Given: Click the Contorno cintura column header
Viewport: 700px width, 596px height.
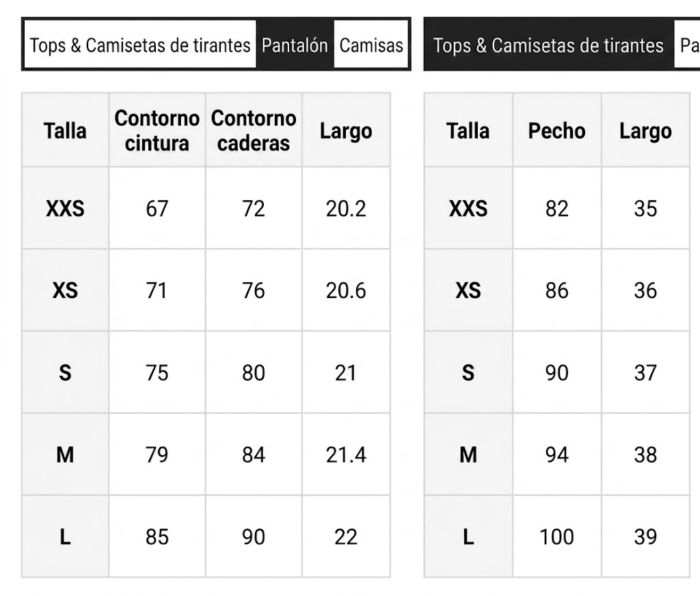Looking at the screenshot, I should pos(157,131).
